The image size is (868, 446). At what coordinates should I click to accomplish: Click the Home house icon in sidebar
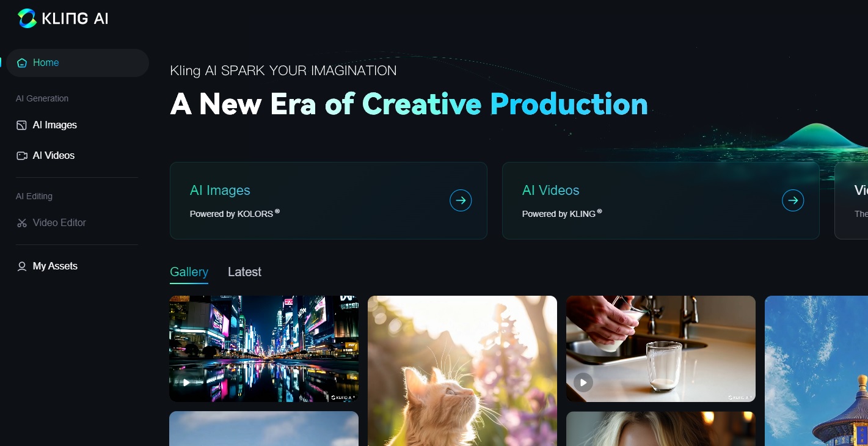tap(22, 63)
